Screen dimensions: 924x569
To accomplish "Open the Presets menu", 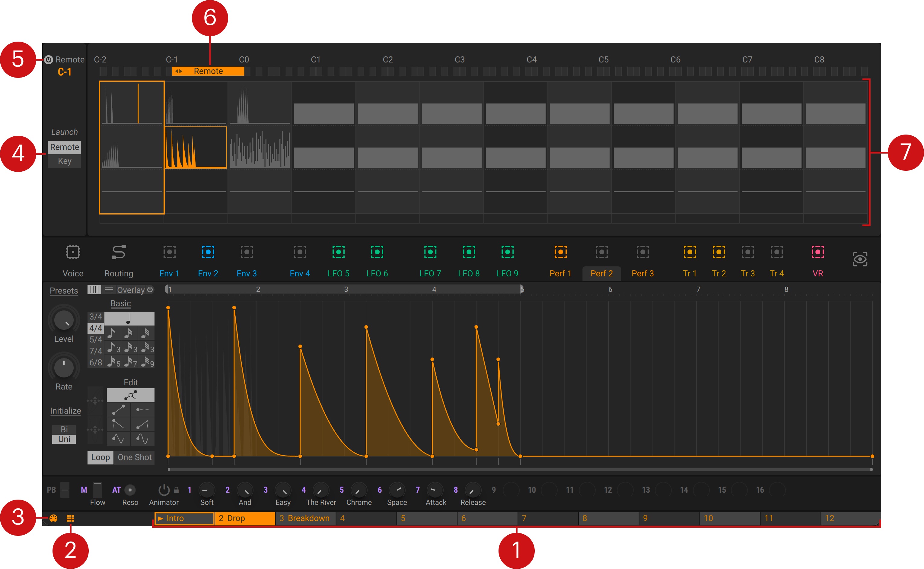I will [x=64, y=291].
